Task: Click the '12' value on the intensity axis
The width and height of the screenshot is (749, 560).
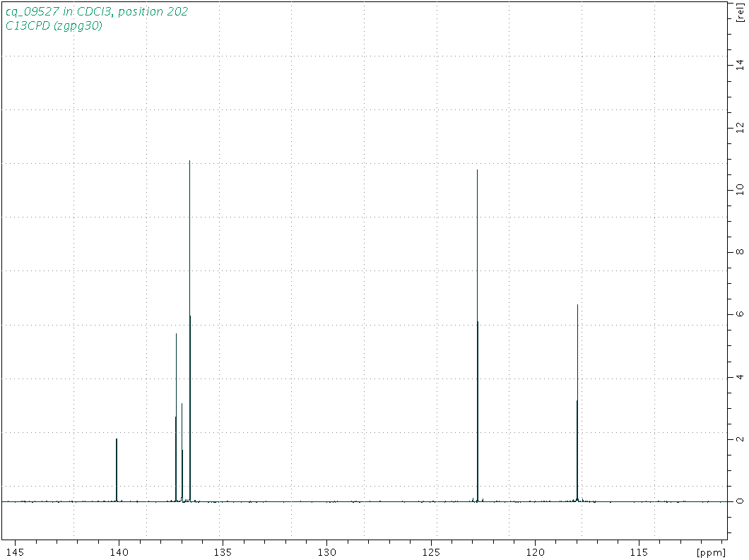Action: 740,128
